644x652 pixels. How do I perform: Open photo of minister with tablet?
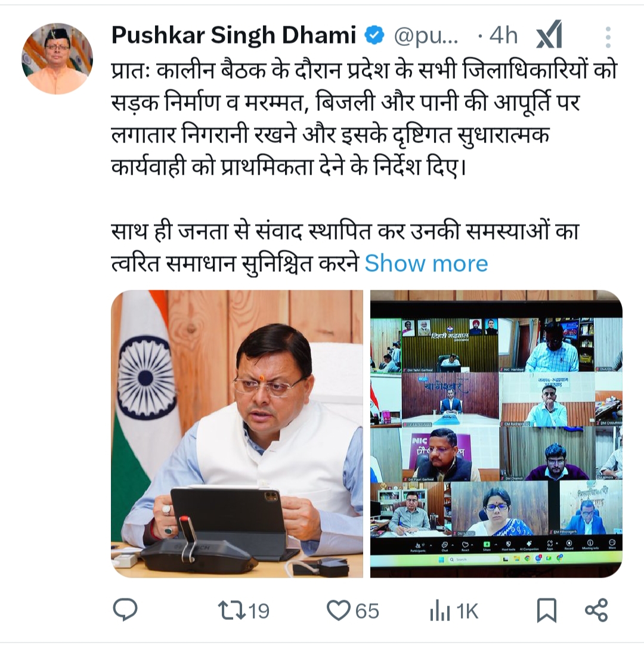point(237,434)
